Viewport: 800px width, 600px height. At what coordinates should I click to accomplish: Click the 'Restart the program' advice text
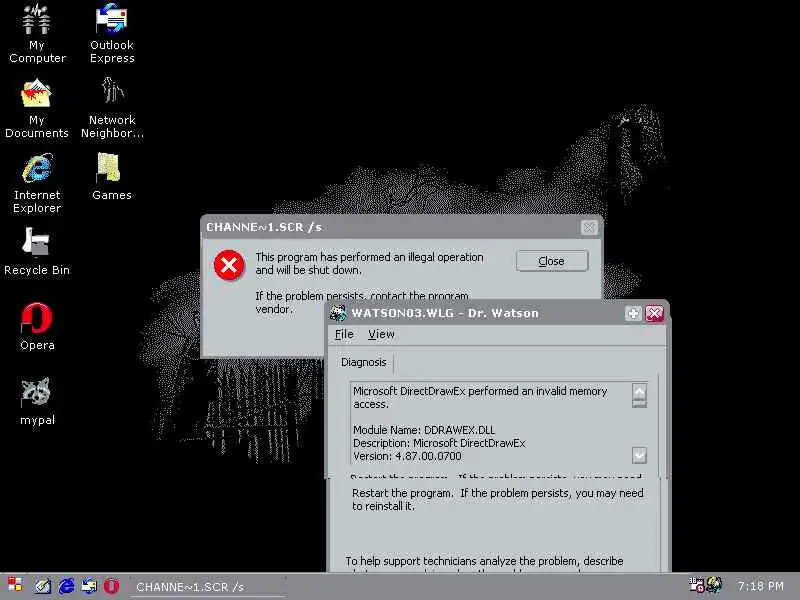point(497,499)
